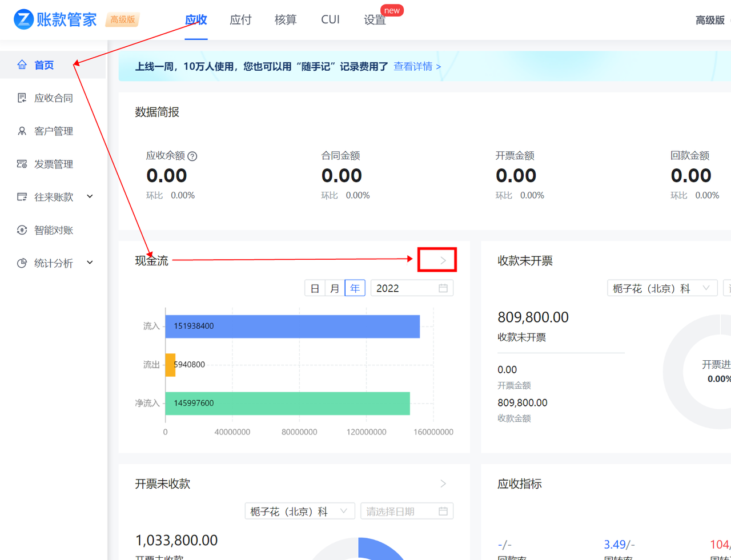Image resolution: width=731 pixels, height=560 pixels.
Task: Click the 开票进度 donut chart
Action: (697, 372)
